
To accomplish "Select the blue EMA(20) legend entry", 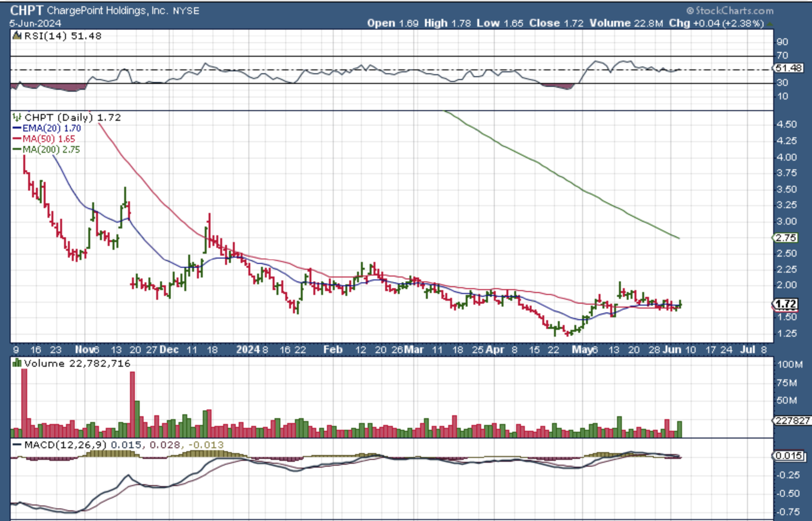I will pos(47,128).
